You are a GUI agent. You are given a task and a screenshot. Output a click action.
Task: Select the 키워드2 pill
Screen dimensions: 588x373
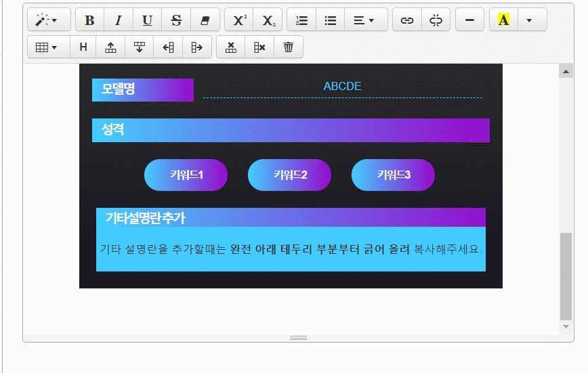pyautogui.click(x=289, y=175)
